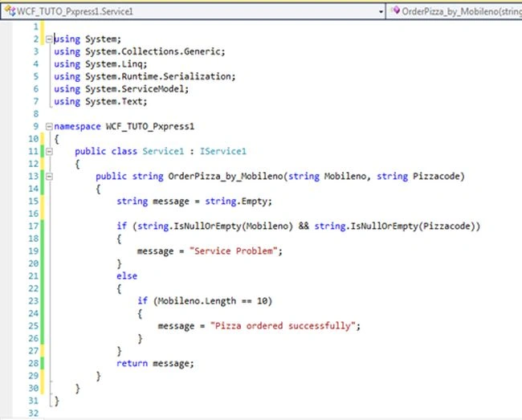Image resolution: width=522 pixels, height=420 pixels.
Task: Click the 'else' keyword on line 21
Action: (127, 276)
